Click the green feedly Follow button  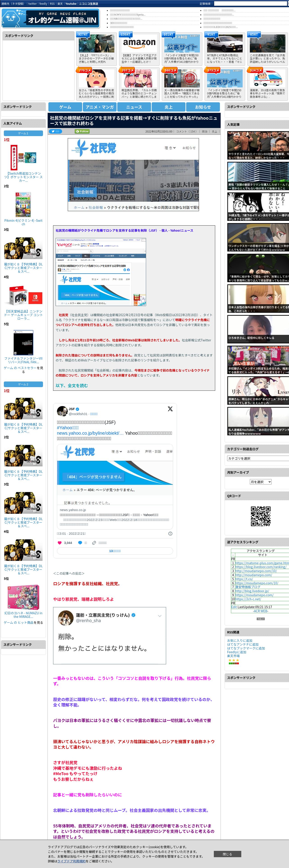(x=82, y=131)
